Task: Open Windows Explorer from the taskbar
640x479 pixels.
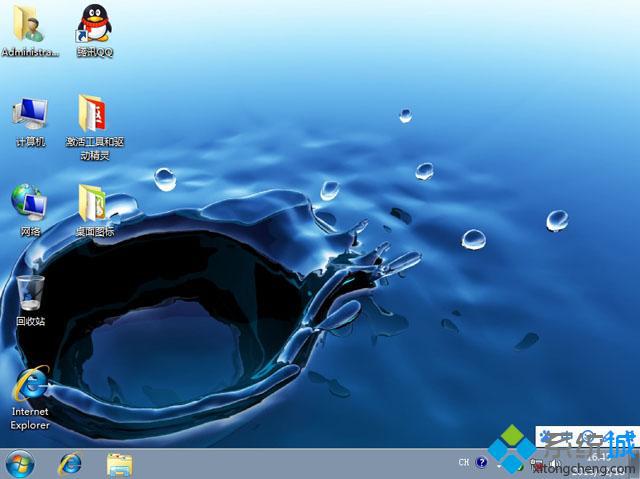Action: 120,465
